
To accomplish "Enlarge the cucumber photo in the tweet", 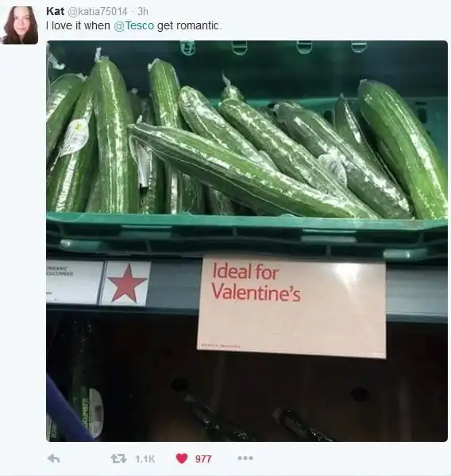I will pyautogui.click(x=247, y=241).
